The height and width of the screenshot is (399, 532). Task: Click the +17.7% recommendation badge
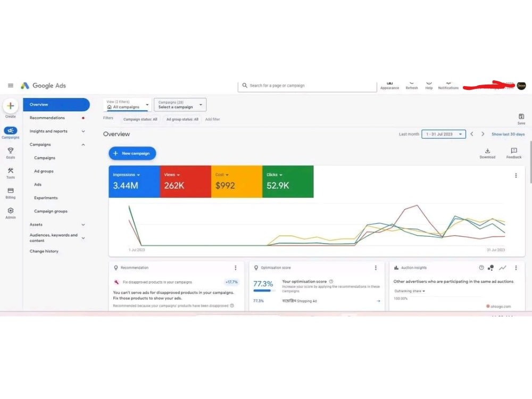tap(231, 282)
